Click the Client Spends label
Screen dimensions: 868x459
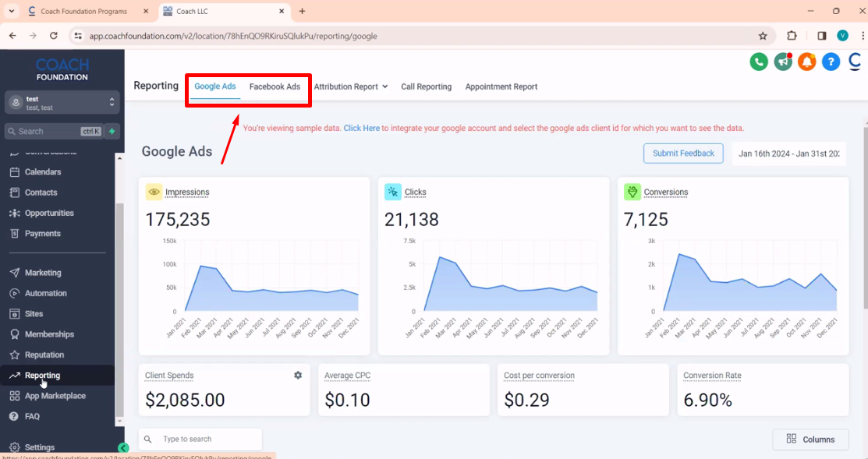(x=169, y=376)
